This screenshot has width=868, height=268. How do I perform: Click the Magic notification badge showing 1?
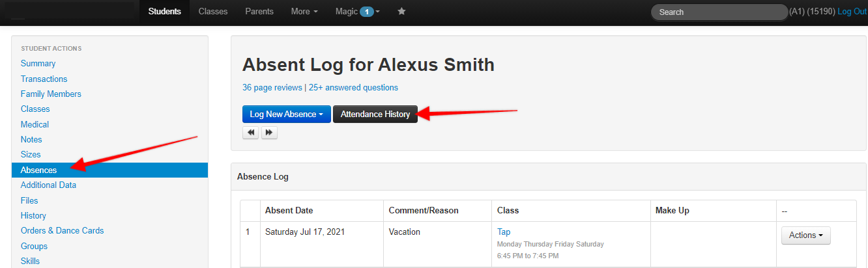click(367, 12)
